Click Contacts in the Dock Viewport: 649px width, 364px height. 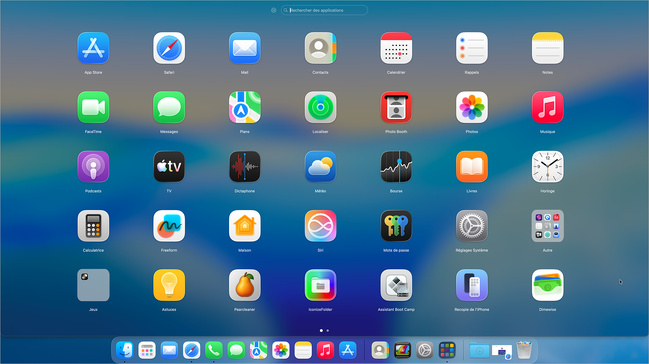click(x=380, y=350)
